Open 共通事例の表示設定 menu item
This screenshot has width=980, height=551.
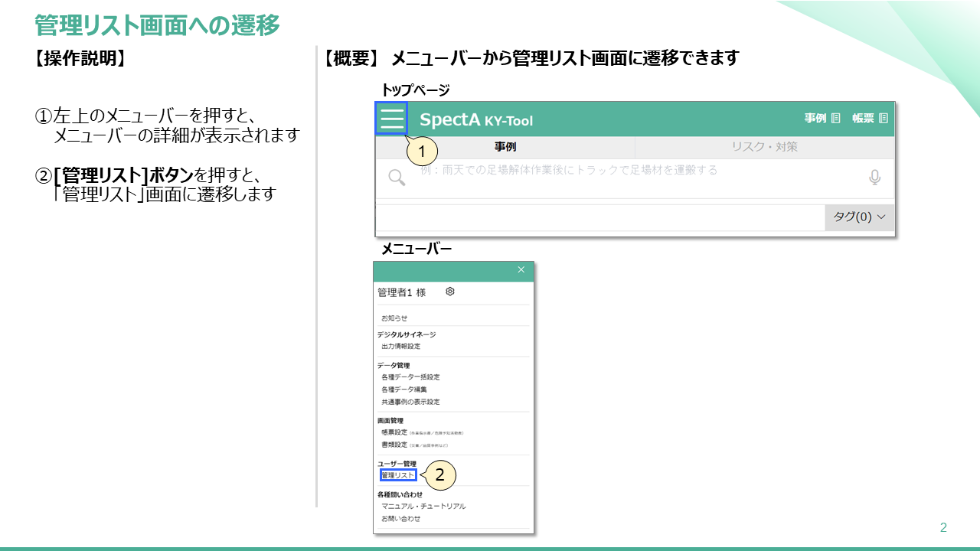(410, 402)
